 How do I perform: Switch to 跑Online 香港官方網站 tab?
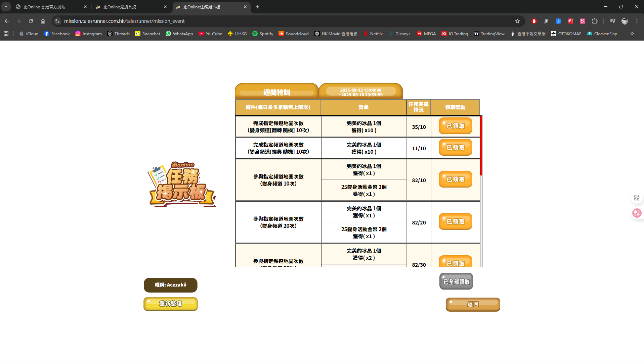[x=50, y=7]
